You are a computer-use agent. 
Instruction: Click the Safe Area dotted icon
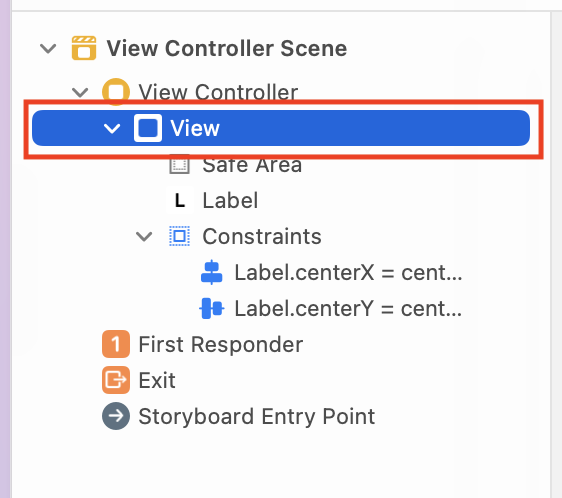coord(179,165)
